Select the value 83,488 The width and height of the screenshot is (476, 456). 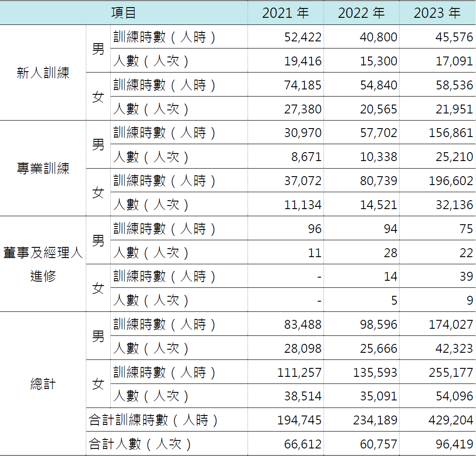coord(303,324)
